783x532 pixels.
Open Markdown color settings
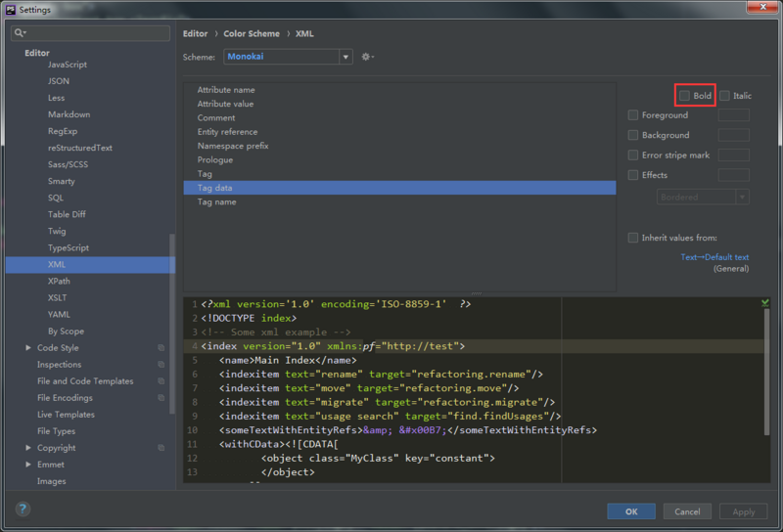click(x=69, y=114)
